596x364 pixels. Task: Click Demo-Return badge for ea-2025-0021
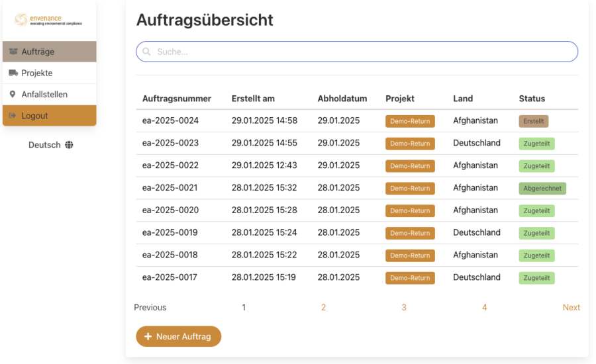[x=410, y=189]
